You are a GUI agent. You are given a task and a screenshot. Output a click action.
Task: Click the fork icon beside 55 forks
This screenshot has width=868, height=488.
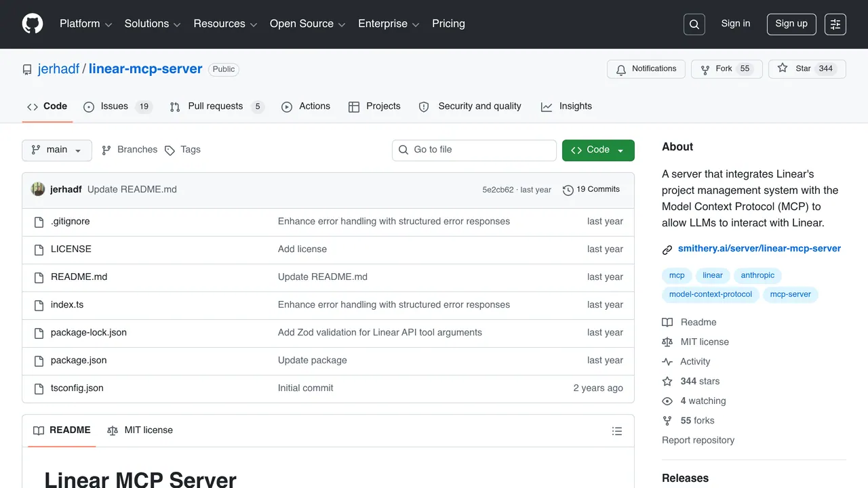pos(667,421)
